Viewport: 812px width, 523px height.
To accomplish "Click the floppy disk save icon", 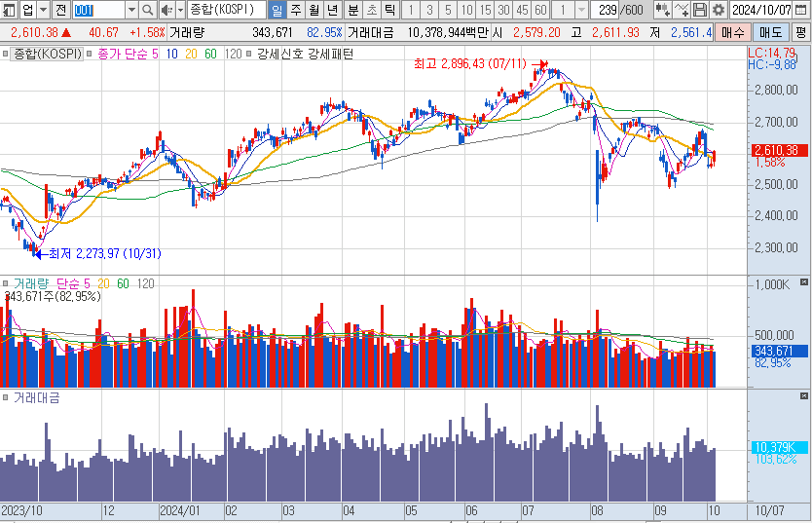I will point(700,10).
